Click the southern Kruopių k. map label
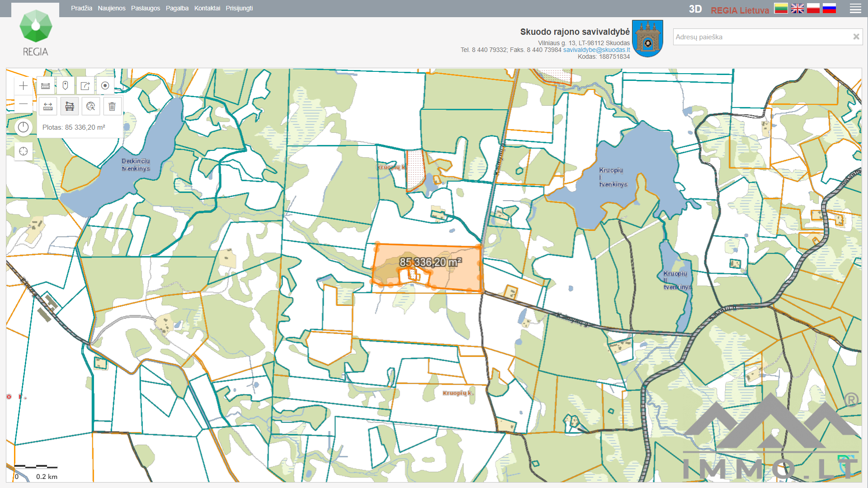868x488 pixels. coord(458,393)
